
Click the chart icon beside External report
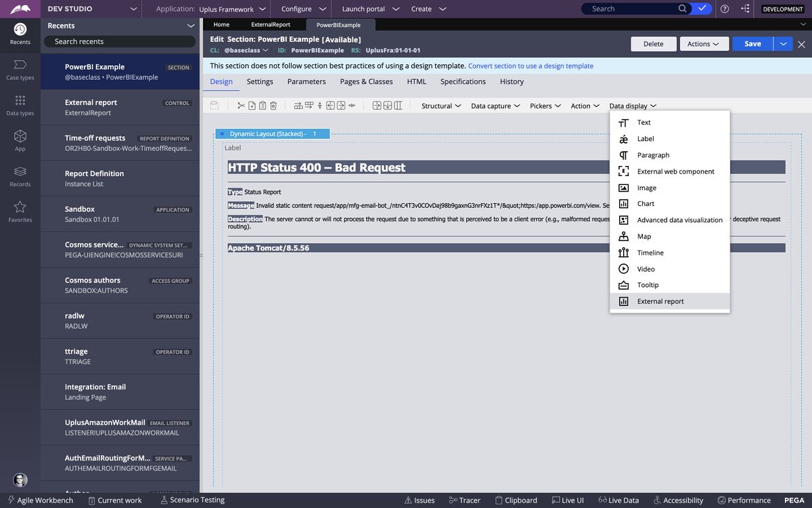click(624, 301)
